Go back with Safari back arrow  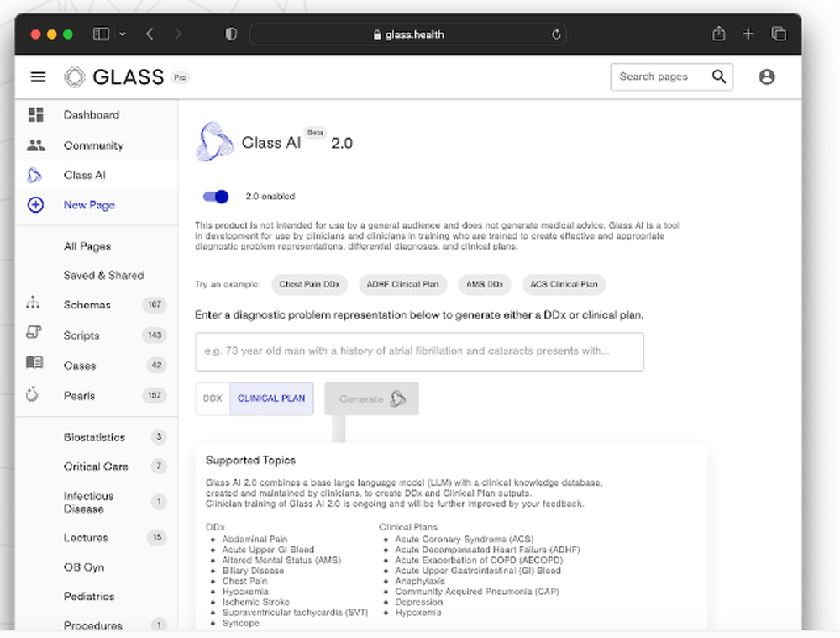click(x=150, y=34)
